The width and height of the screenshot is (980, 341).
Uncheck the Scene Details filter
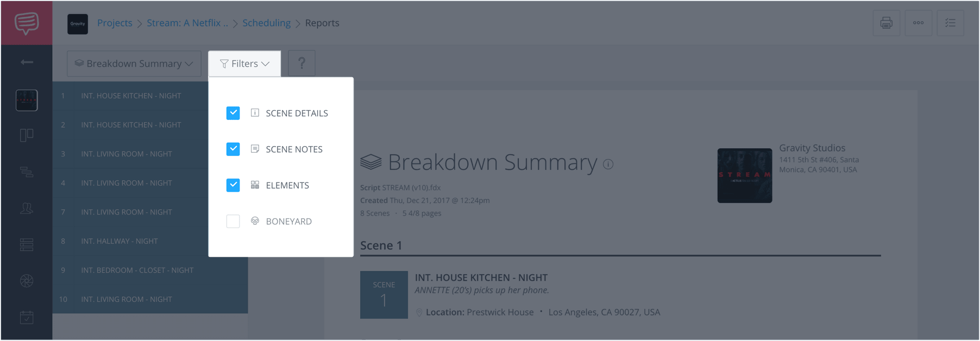tap(233, 113)
